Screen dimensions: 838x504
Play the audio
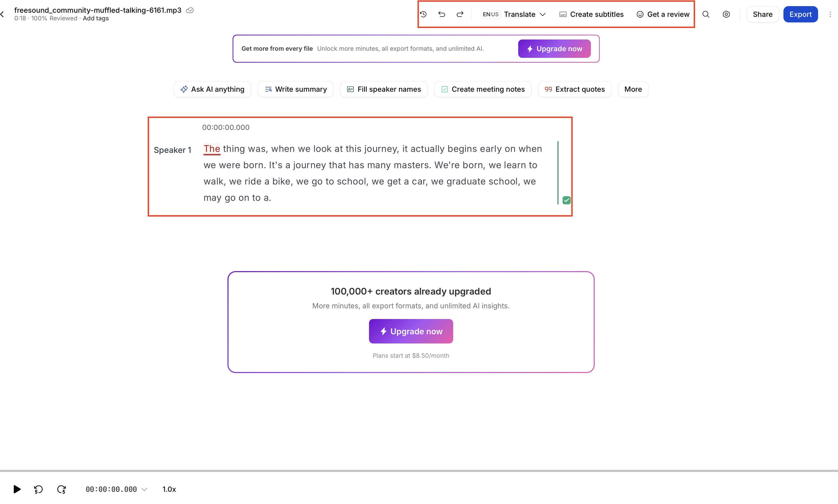(x=17, y=489)
